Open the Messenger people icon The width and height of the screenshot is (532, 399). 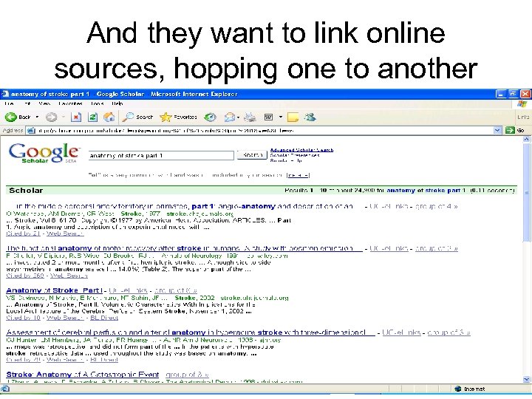coord(310,117)
